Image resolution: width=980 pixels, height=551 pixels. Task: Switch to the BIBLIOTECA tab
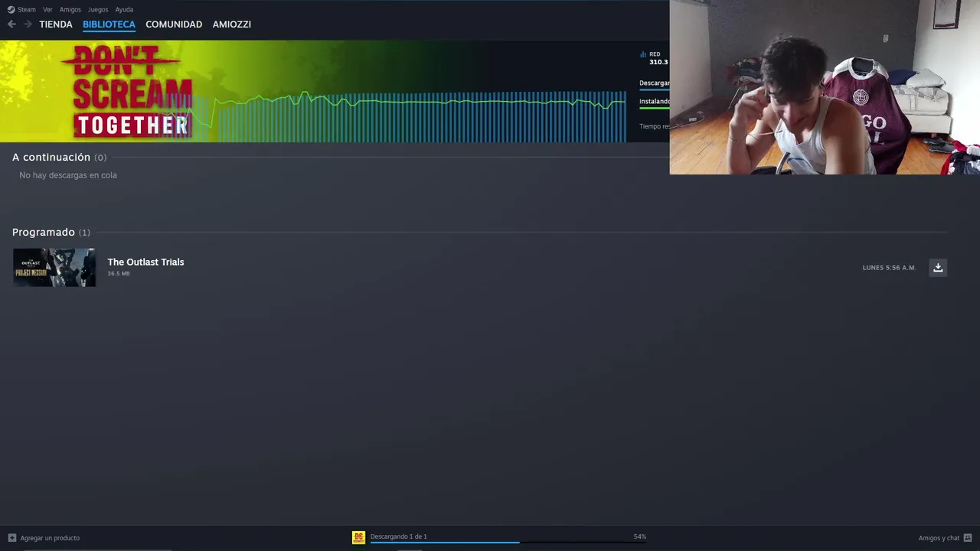(x=109, y=24)
